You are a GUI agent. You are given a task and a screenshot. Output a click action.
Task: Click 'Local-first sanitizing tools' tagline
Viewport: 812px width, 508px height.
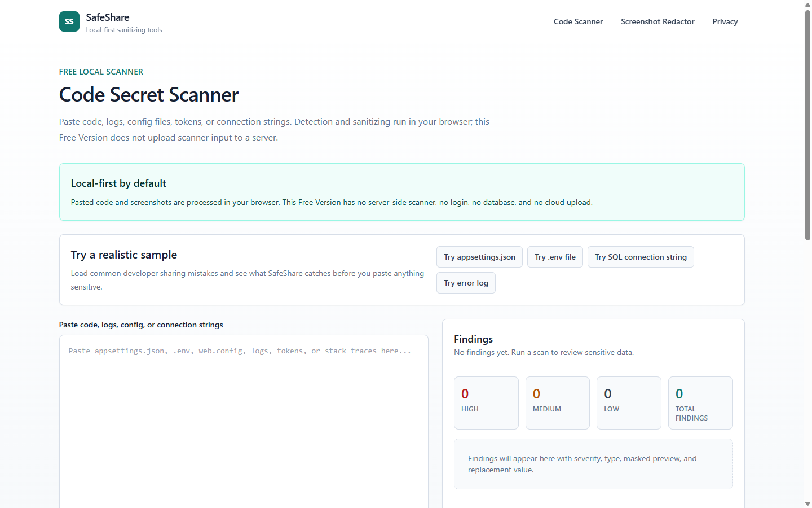124,30
